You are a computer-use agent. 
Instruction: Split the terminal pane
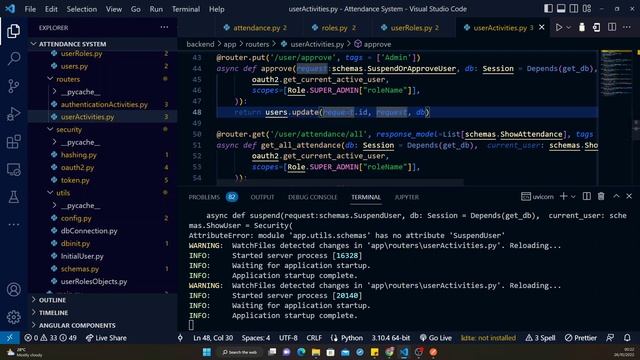point(587,196)
